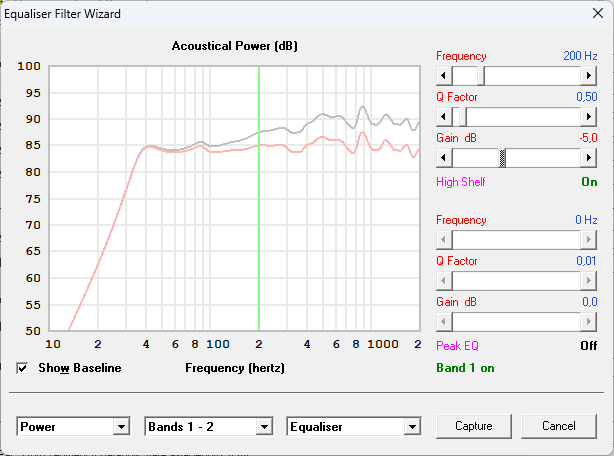The height and width of the screenshot is (456, 614).
Task: Click the Frequency (hertz) axis label
Action: click(x=235, y=368)
